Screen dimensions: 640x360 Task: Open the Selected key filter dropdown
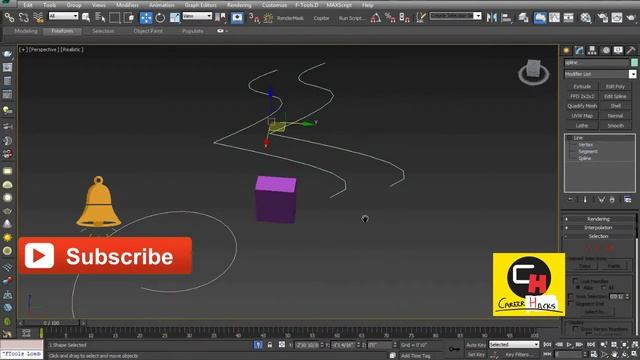tap(514, 345)
